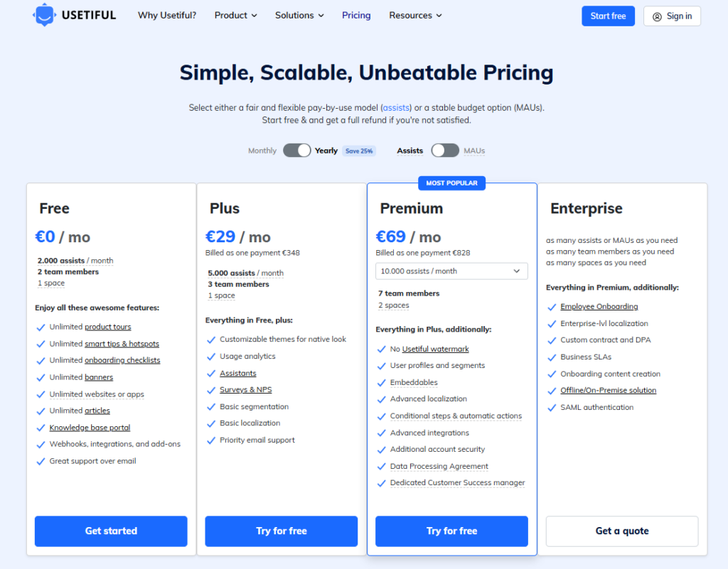Select the Monthly billing label
728x569 pixels.
pyautogui.click(x=262, y=151)
